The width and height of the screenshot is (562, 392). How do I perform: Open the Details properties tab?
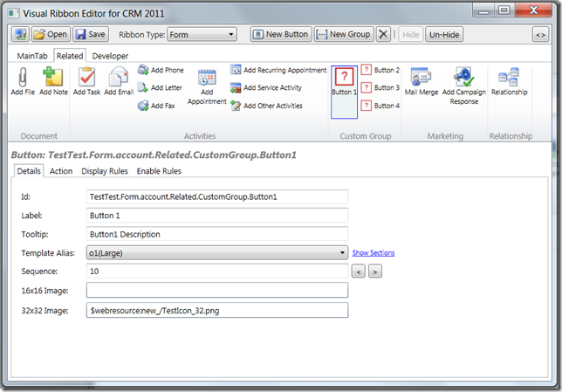coord(29,171)
